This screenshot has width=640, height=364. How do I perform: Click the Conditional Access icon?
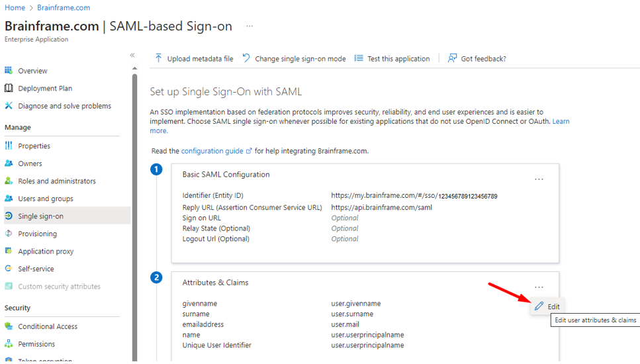(9, 326)
